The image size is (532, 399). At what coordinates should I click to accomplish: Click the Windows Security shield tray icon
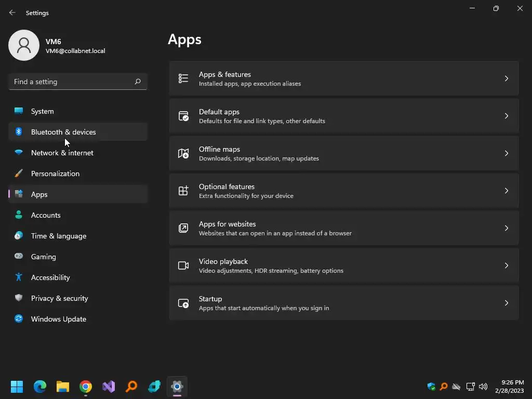point(431,387)
